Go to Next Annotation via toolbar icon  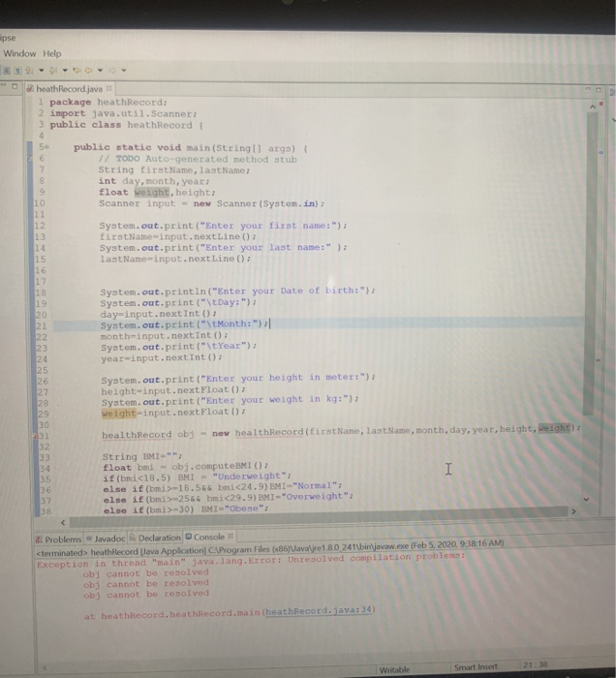[29, 71]
